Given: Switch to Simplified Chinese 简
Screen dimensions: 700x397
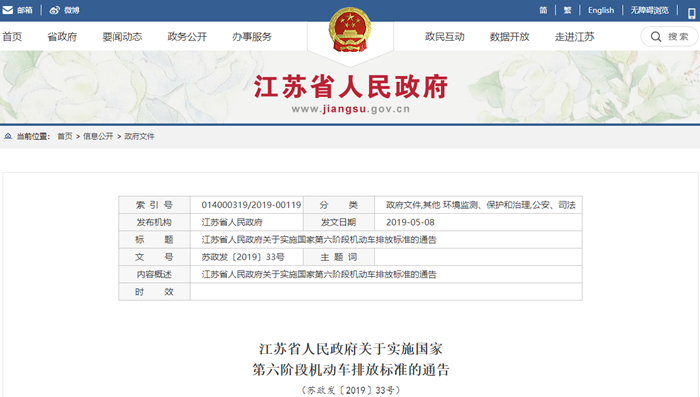Looking at the screenshot, I should pos(543,10).
